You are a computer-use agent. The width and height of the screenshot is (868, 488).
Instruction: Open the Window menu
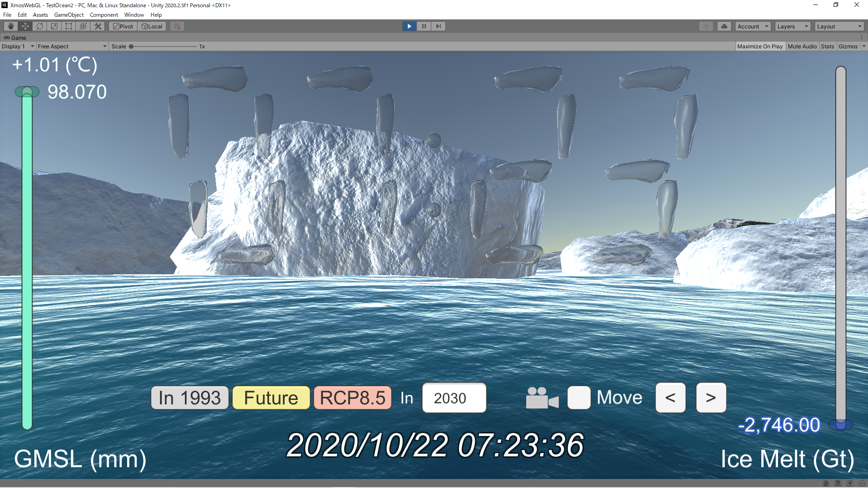pos(134,15)
